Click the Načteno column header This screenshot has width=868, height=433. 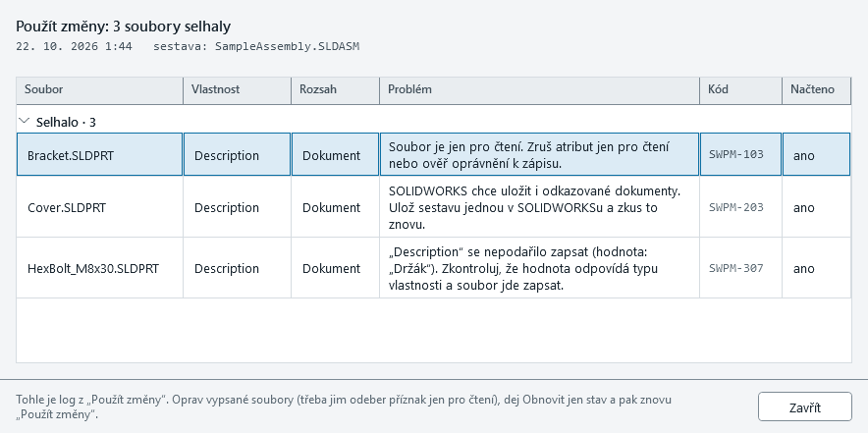coord(816,89)
